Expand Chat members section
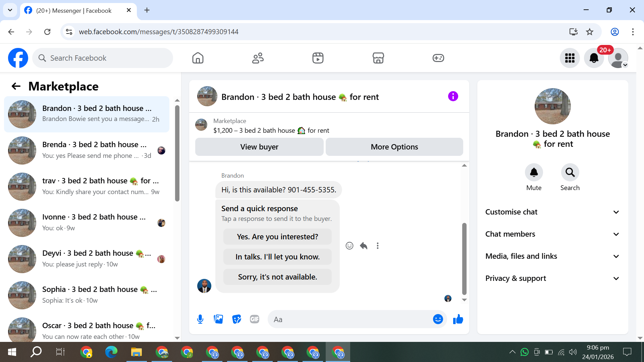Viewport: 644px width, 362px height. click(552, 234)
